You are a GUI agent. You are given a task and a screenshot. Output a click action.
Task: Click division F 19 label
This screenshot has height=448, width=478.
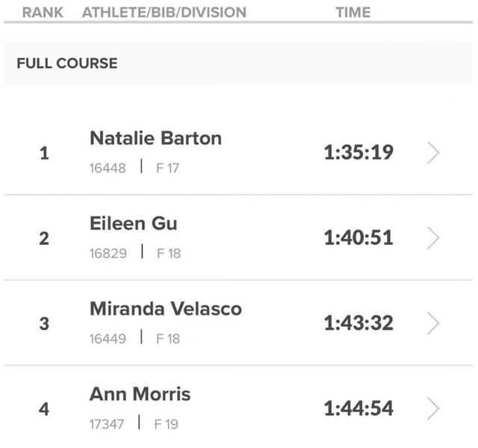166,424
